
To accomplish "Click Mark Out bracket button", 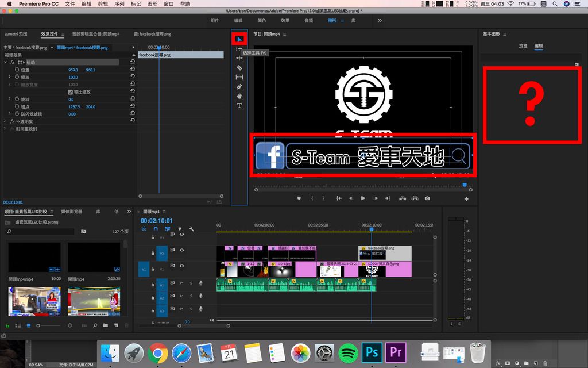I will (x=323, y=198).
